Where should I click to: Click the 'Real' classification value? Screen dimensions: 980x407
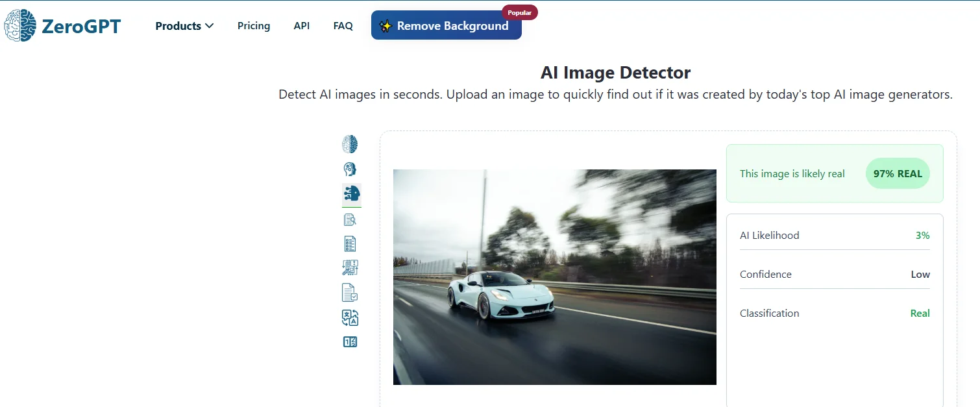tap(920, 314)
